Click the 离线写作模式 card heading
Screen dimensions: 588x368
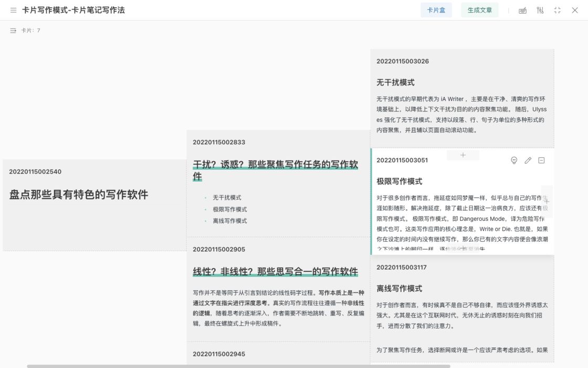(x=399, y=289)
